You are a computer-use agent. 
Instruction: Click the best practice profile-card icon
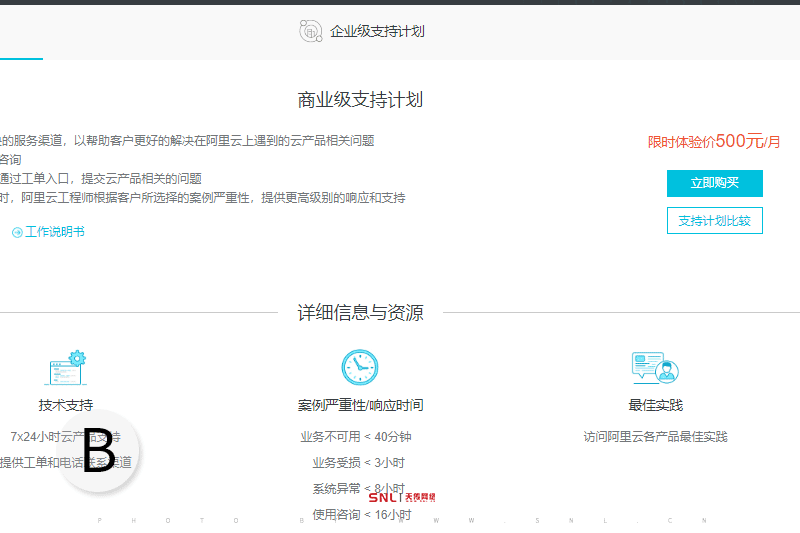pos(655,368)
